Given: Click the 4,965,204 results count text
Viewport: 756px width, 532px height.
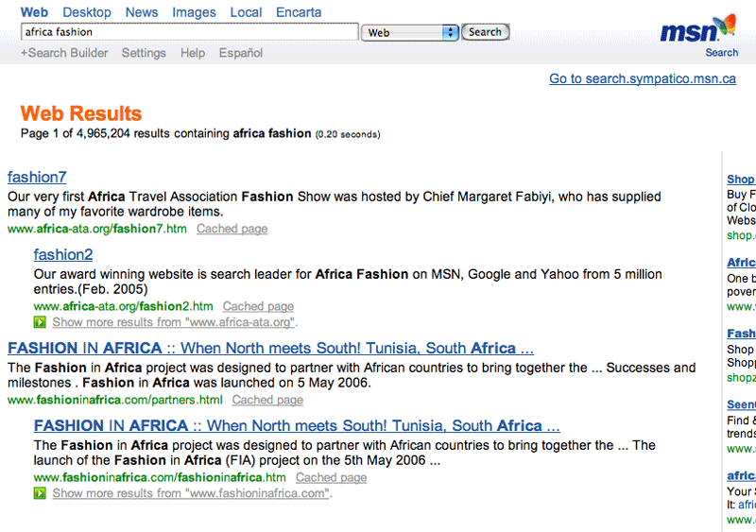Looking at the screenshot, I should [x=123, y=133].
